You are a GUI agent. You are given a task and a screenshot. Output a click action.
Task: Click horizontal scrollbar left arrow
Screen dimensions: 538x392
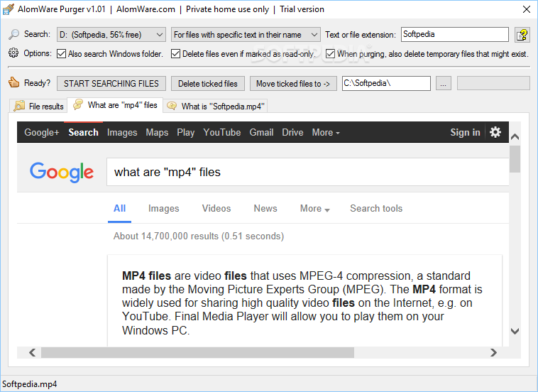pyautogui.click(x=33, y=352)
